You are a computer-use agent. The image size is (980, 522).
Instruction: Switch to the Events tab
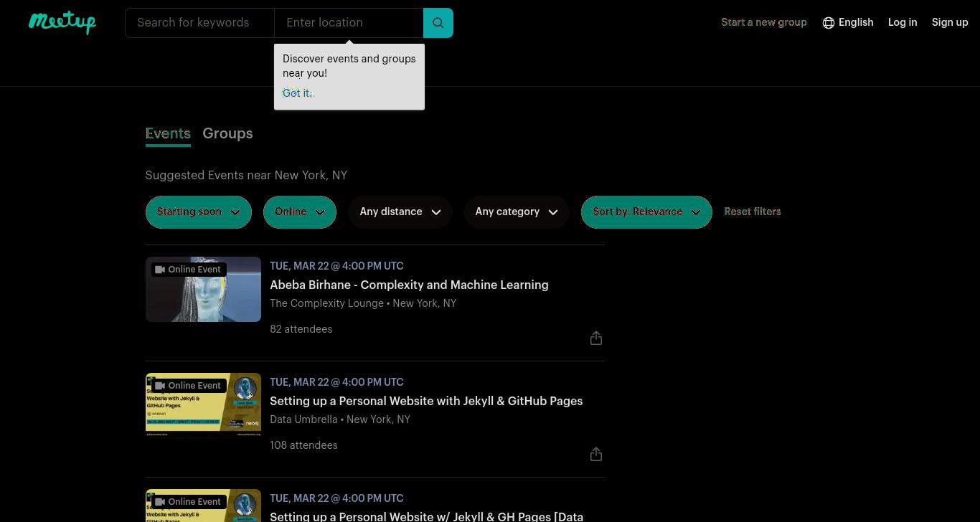click(168, 134)
